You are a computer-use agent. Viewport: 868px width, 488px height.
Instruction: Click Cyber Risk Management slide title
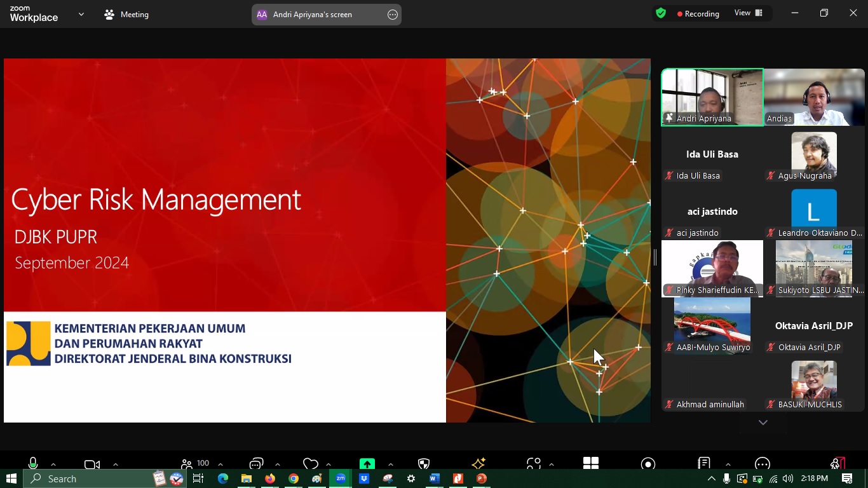click(x=156, y=200)
